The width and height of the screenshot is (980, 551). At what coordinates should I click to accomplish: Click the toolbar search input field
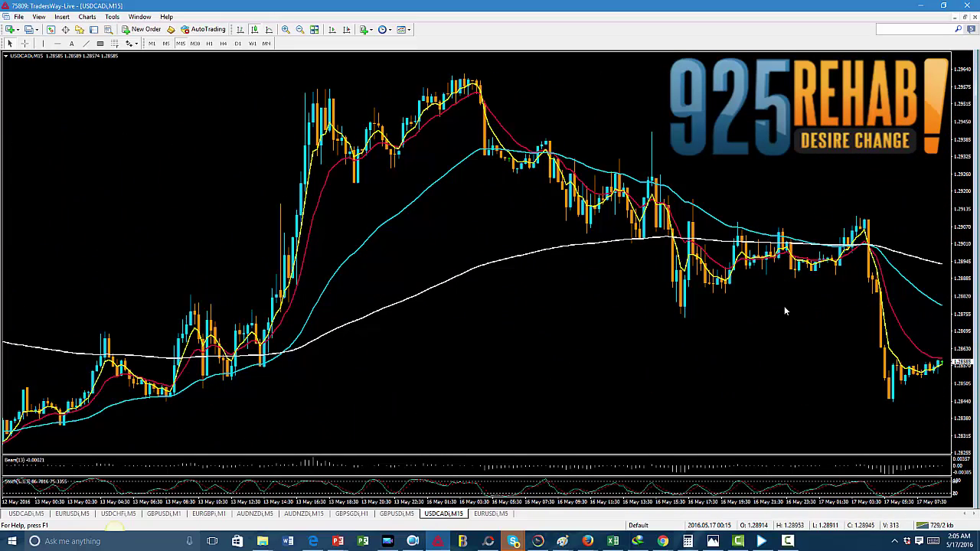[915, 29]
